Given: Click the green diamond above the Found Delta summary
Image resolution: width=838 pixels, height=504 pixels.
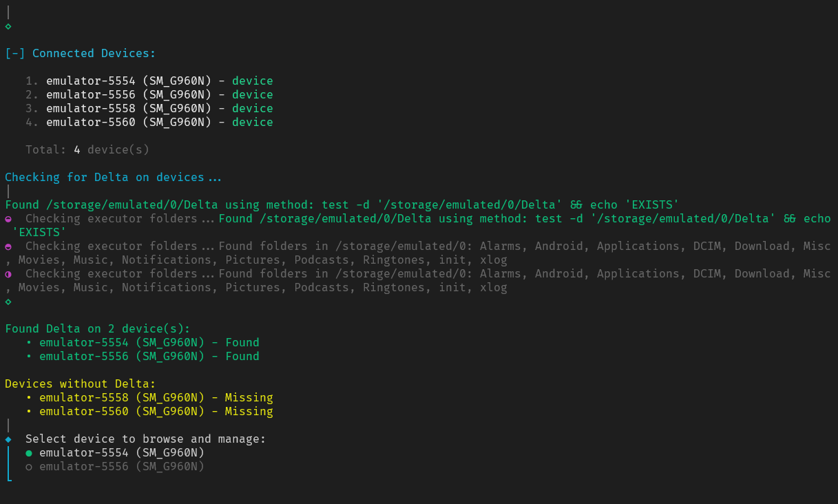Looking at the screenshot, I should pyautogui.click(x=8, y=301).
